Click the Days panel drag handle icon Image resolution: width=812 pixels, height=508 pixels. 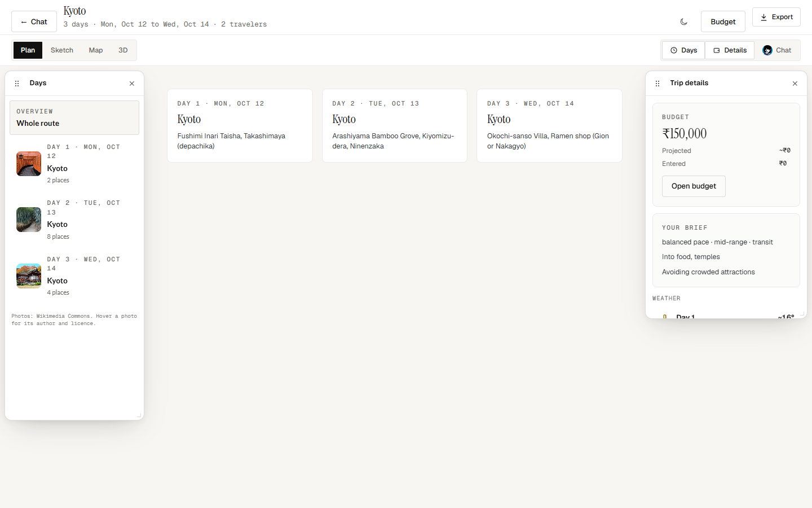17,84
